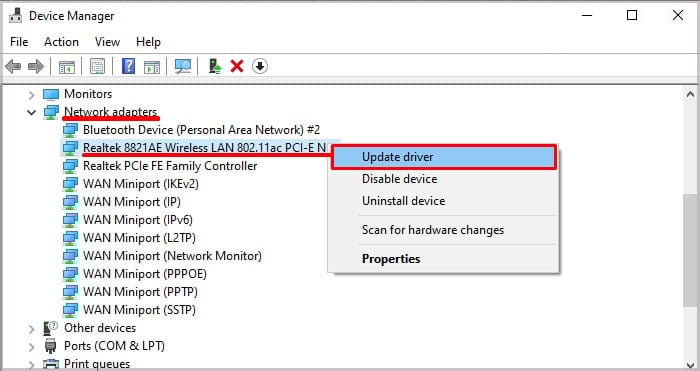Click the Back arrow toolbar icon
This screenshot has height=371, width=700.
13,67
